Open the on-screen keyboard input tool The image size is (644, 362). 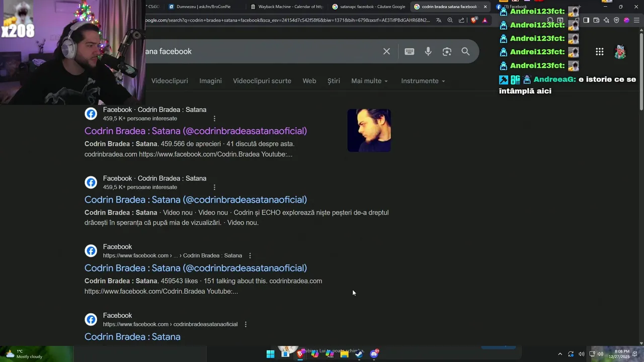tap(410, 51)
